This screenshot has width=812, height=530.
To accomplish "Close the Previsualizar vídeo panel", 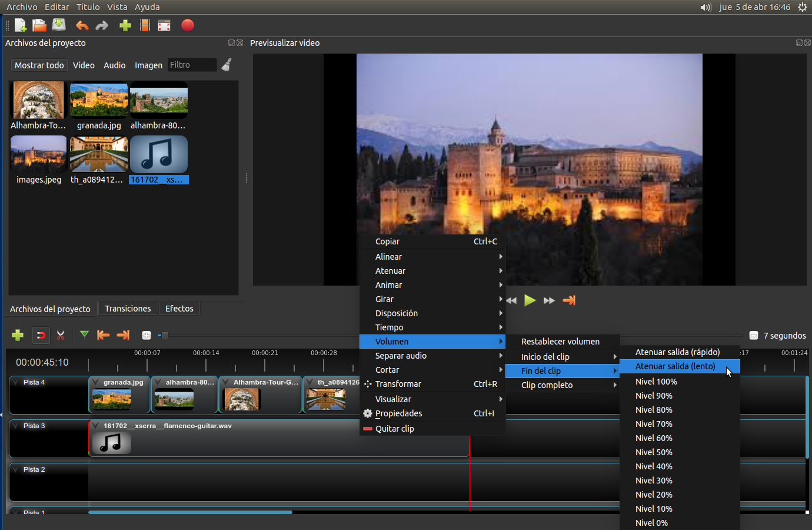I will pyautogui.click(x=808, y=43).
